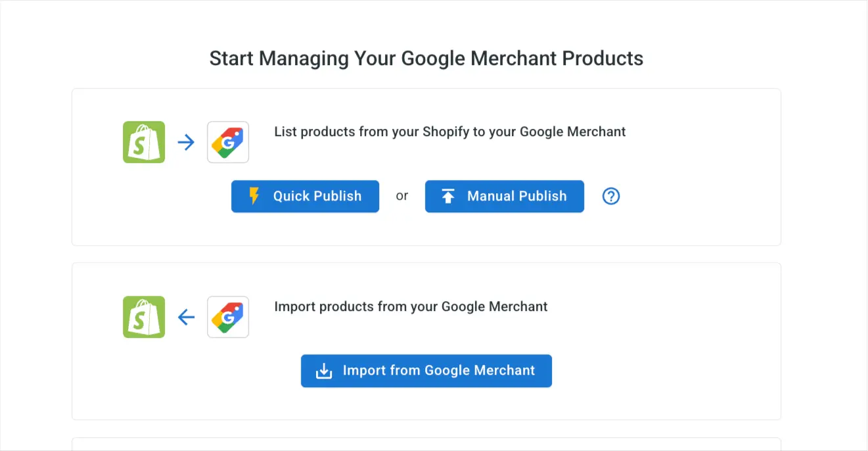868x451 pixels.
Task: Click the "Start Managing Your Google Merchant Products" heading
Action: pos(426,58)
